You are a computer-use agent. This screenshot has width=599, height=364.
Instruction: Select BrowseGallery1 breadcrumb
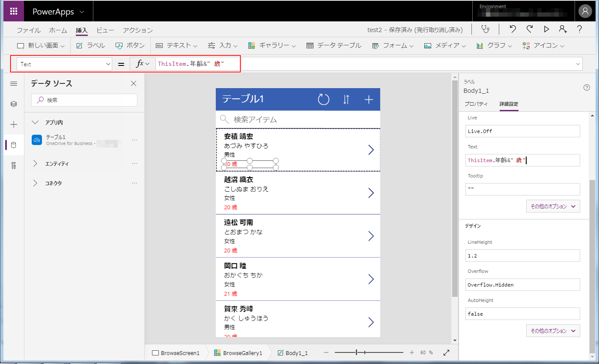238,353
